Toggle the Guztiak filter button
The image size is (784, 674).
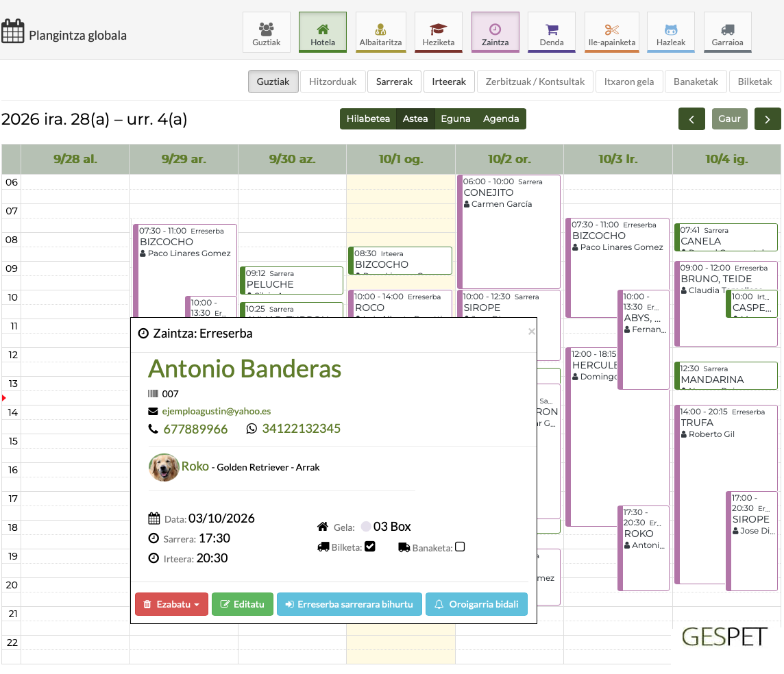click(273, 82)
